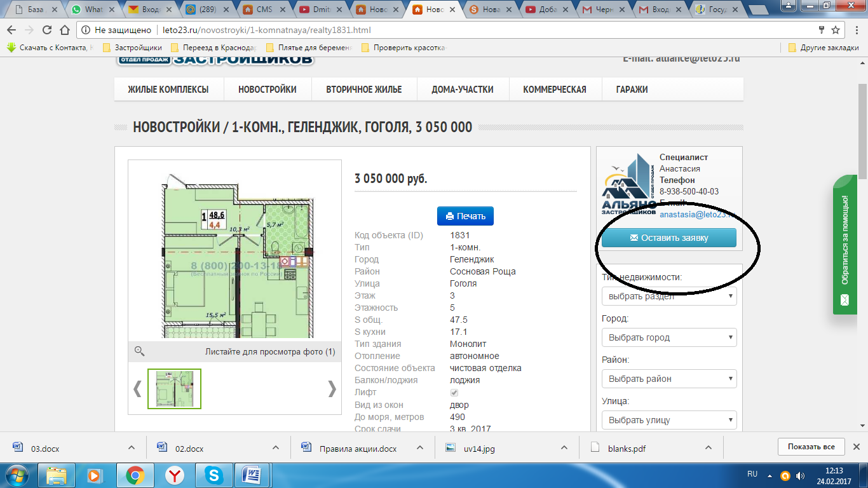The image size is (868, 488).
Task: Open the 'Выбрать район' dropdown
Action: (x=669, y=379)
